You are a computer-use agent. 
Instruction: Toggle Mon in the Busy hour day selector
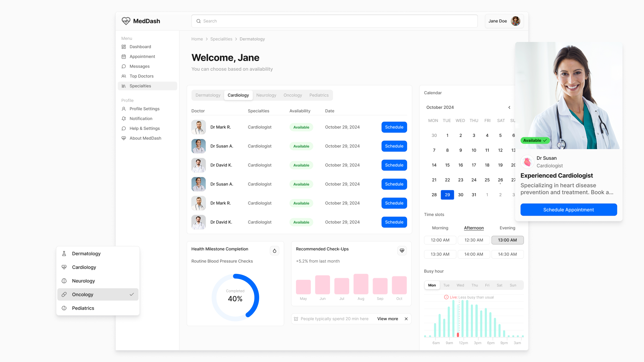[x=432, y=285]
